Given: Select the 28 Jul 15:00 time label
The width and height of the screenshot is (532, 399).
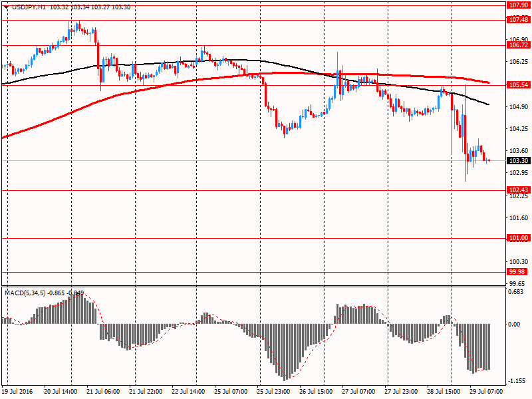Looking at the screenshot, I should pos(444,392).
